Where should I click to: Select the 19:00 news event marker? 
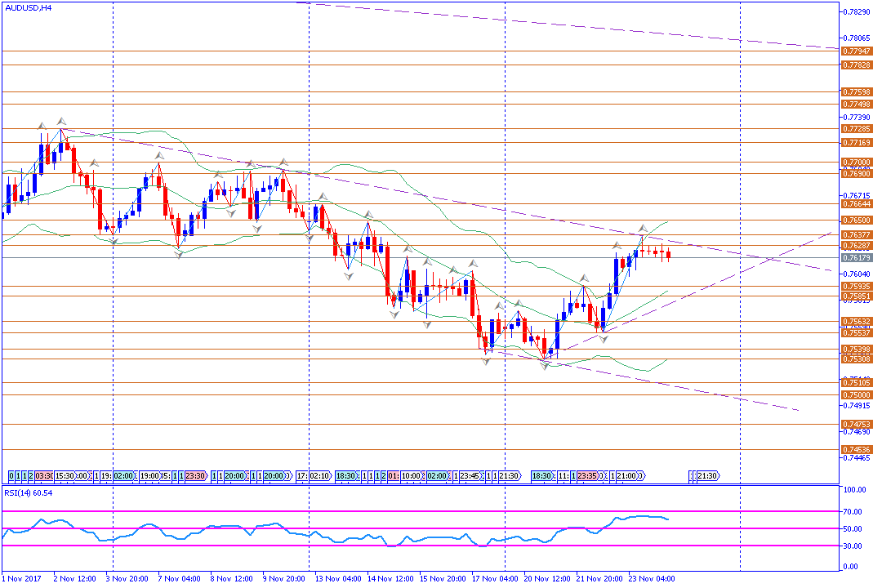pyautogui.click(x=149, y=476)
